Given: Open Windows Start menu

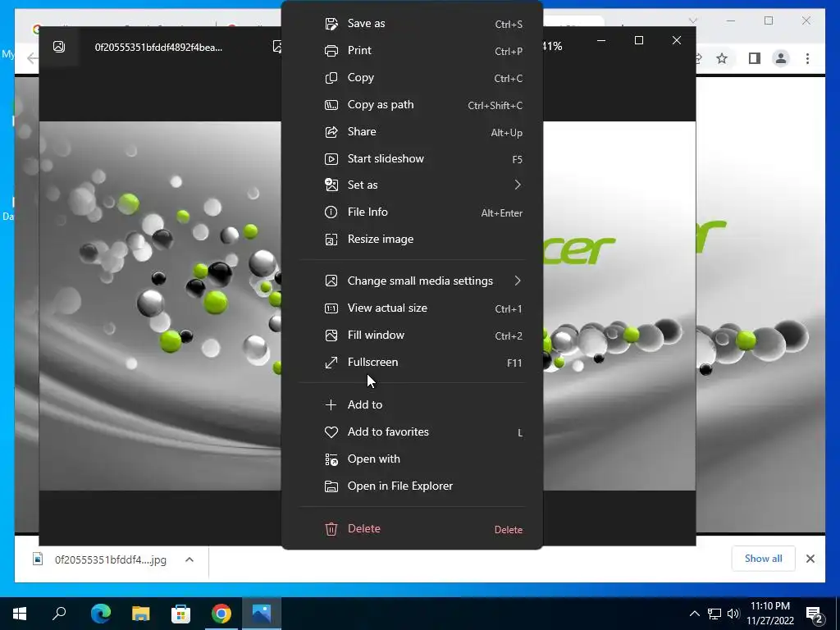Looking at the screenshot, I should point(20,613).
